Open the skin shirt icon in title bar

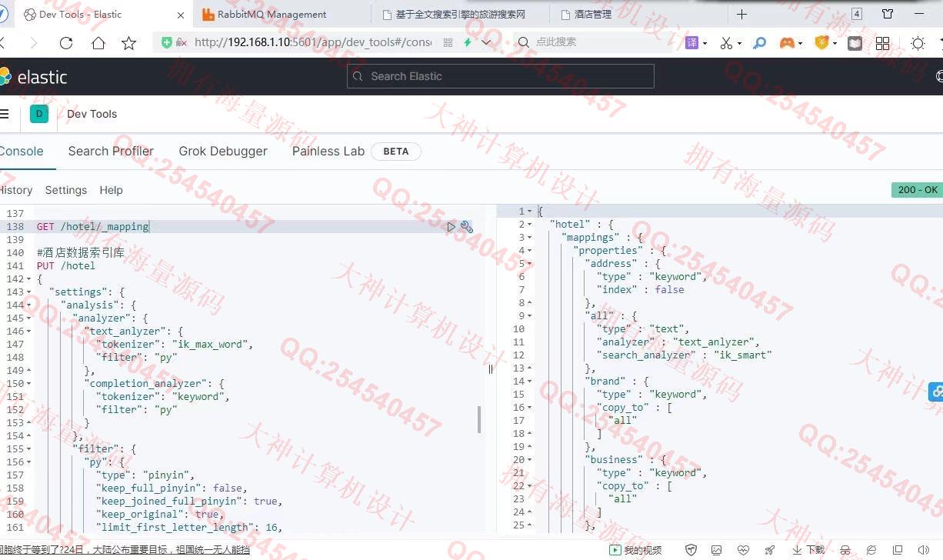pyautogui.click(x=888, y=14)
